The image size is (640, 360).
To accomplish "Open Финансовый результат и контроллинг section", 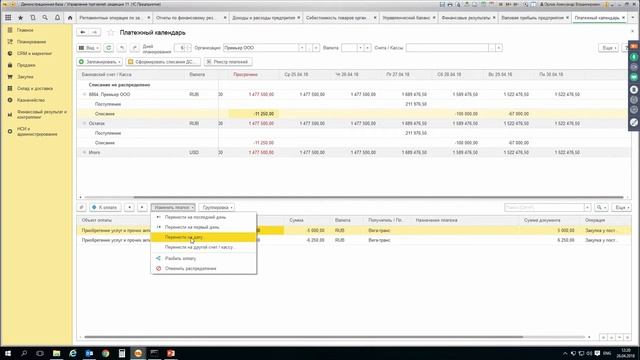I will tap(42, 114).
